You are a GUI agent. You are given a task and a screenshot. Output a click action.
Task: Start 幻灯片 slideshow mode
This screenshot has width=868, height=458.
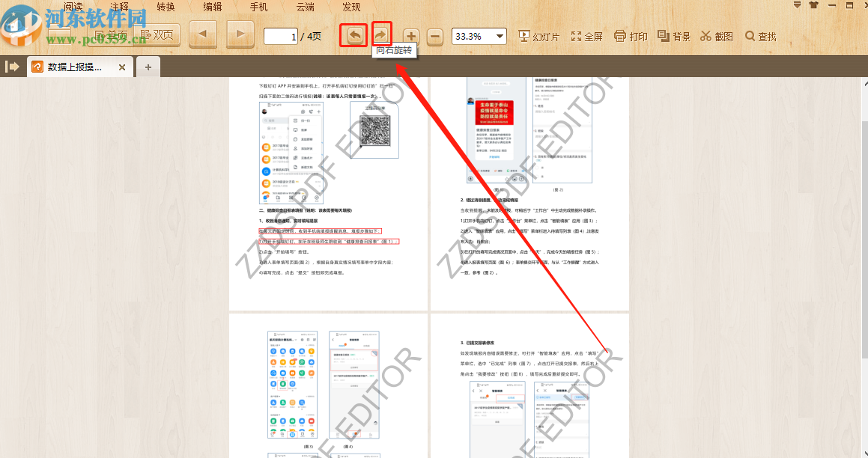pyautogui.click(x=538, y=37)
